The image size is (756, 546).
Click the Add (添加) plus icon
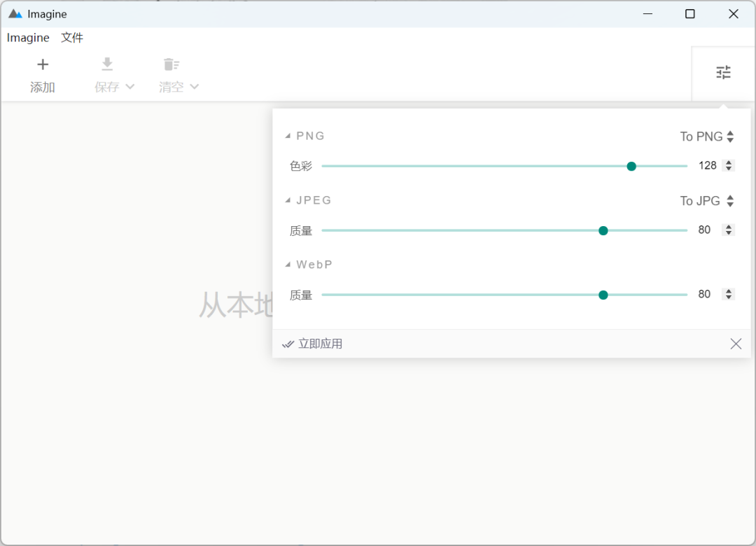[x=43, y=65]
